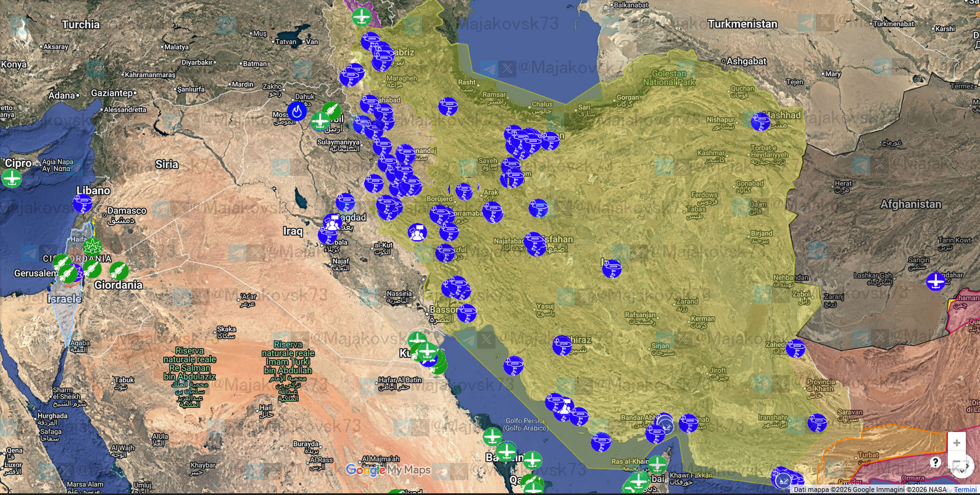Click the Siria country label
980x495 pixels.
coord(167,164)
